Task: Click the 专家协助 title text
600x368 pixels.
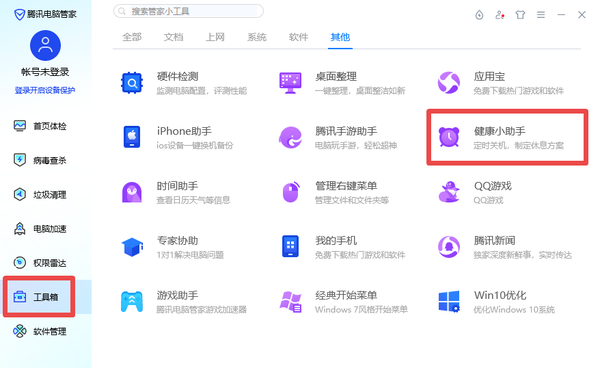Action: point(178,241)
